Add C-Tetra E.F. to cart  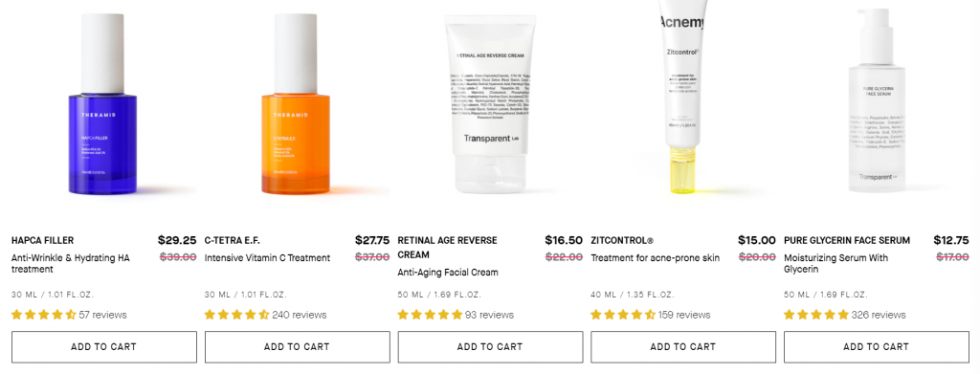click(297, 346)
